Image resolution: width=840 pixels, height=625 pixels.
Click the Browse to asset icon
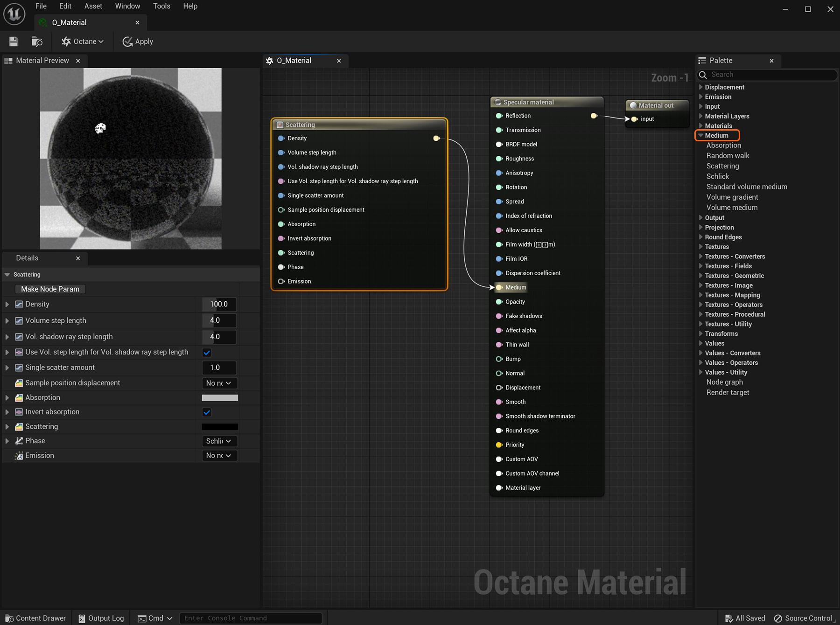(x=37, y=42)
